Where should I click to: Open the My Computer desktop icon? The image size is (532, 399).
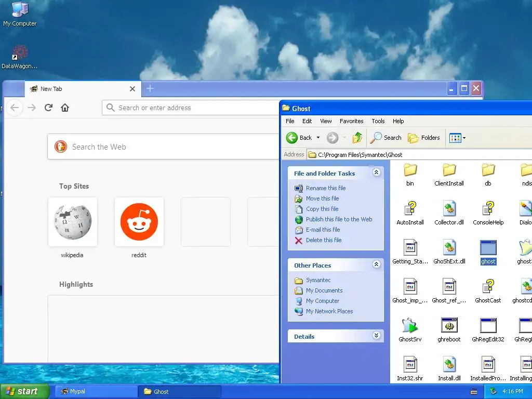click(20, 14)
